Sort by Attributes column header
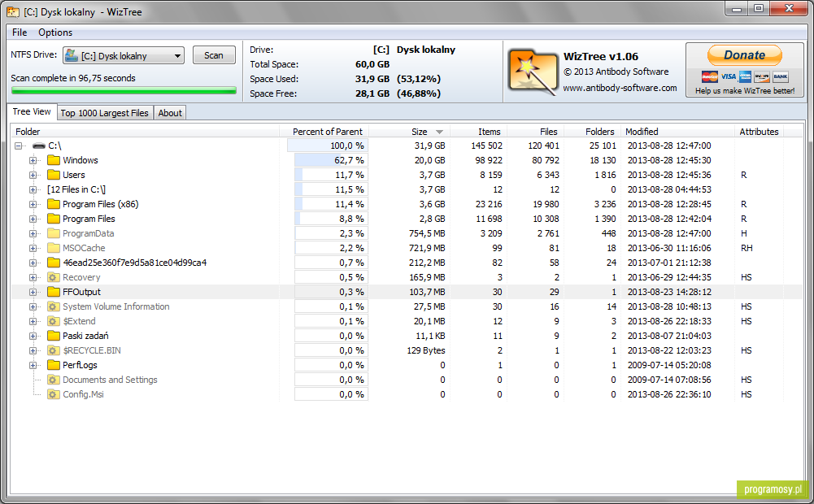Screen dimensions: 814x504 (759, 132)
